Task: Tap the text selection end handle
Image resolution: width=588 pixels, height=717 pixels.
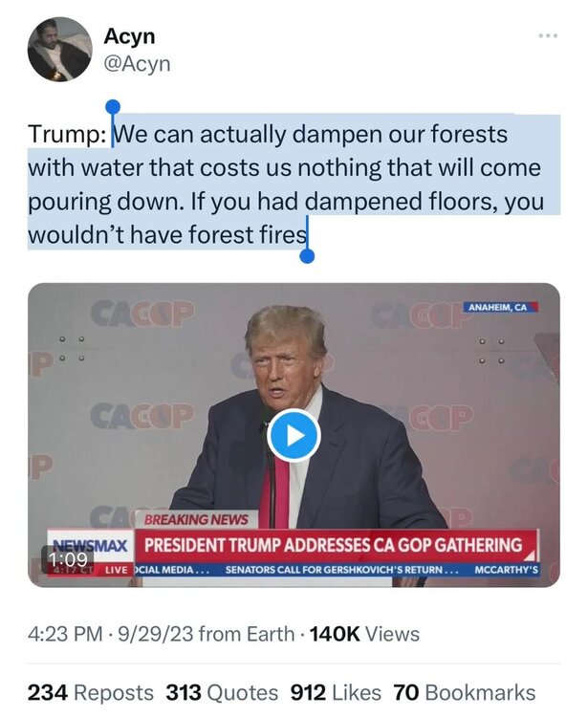Action: 306,255
